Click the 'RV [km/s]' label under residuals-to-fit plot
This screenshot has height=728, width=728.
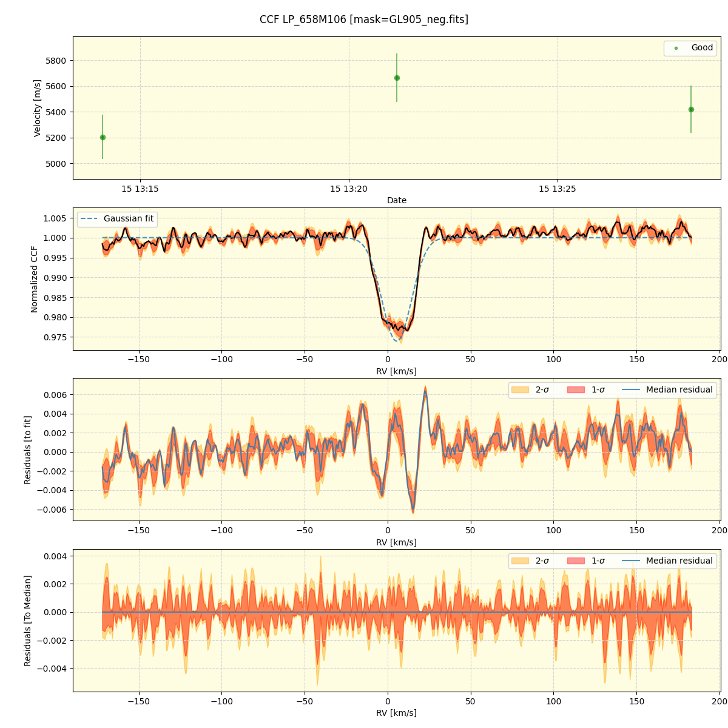tap(397, 542)
